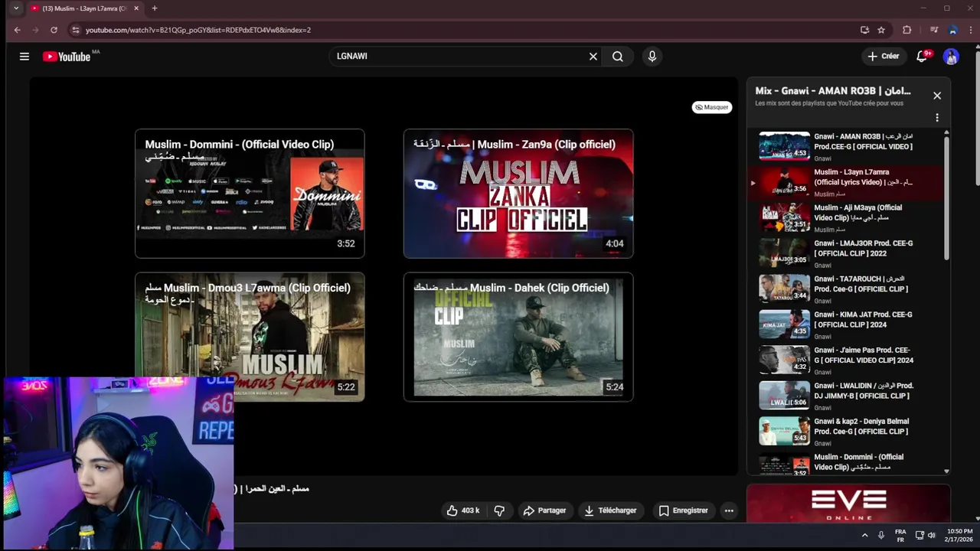Go back in the browser

pos(17,30)
